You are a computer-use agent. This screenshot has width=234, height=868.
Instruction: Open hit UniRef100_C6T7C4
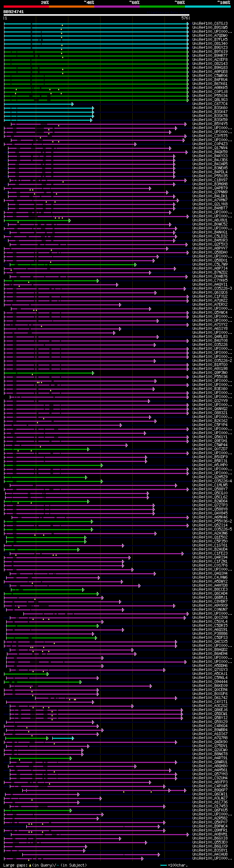click(210, 104)
